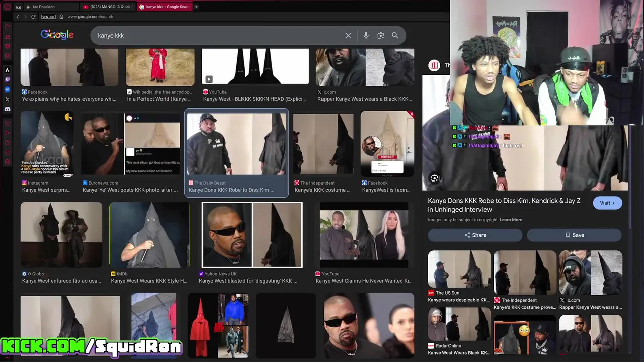This screenshot has width=644, height=362.
Task: Click the Lens icon on the preview image
Action: (x=434, y=178)
